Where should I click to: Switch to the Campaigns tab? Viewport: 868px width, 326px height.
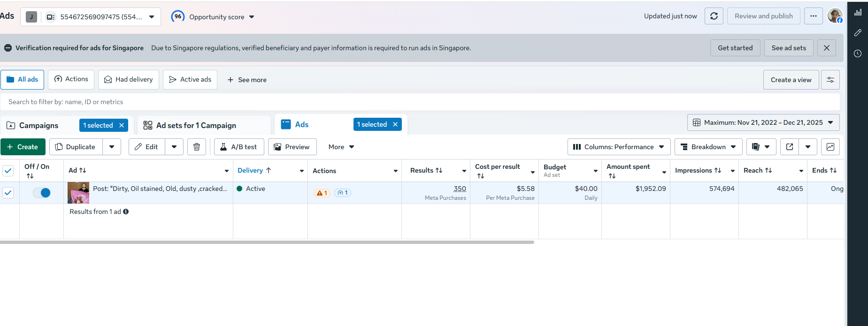click(38, 125)
